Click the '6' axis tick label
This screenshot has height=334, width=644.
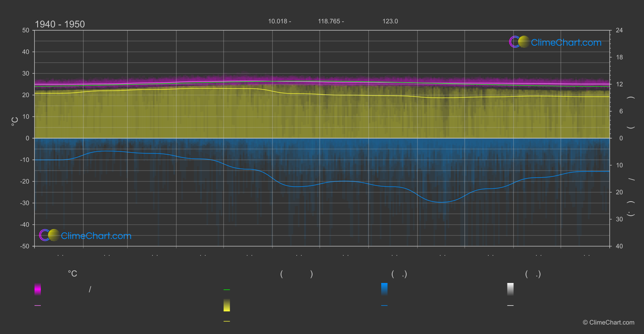[621, 111]
